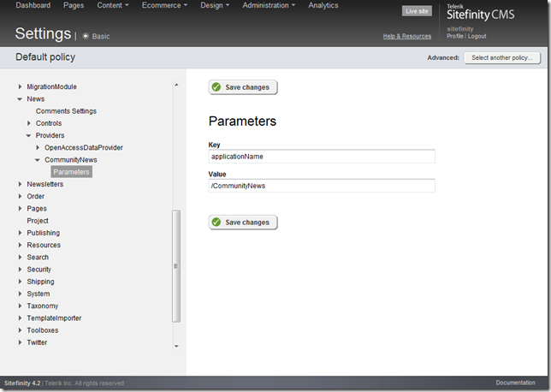Click green check icon on bottom Save changes
This screenshot has width=551, height=392.
tap(216, 222)
